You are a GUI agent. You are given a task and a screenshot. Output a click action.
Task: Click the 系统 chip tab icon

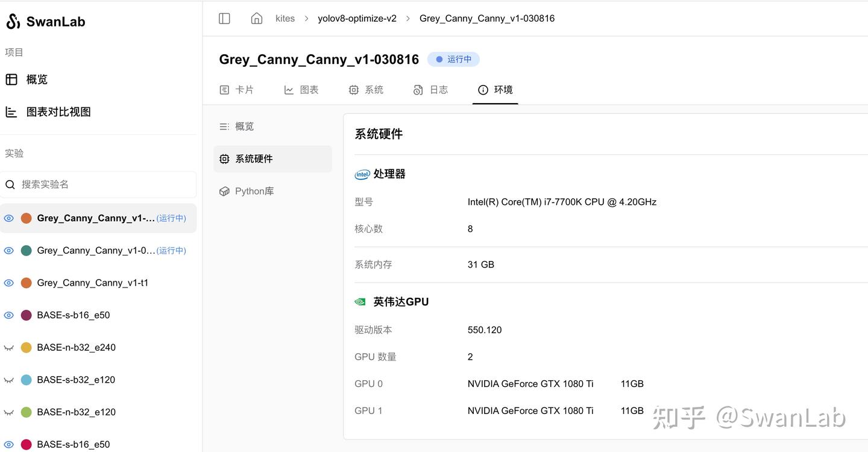click(354, 90)
